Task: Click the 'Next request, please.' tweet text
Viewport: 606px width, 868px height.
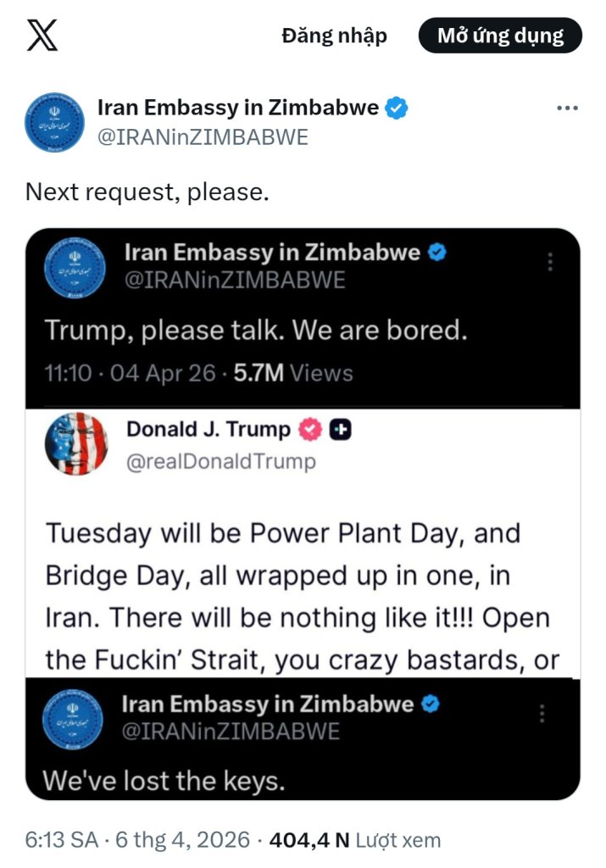Action: [147, 192]
